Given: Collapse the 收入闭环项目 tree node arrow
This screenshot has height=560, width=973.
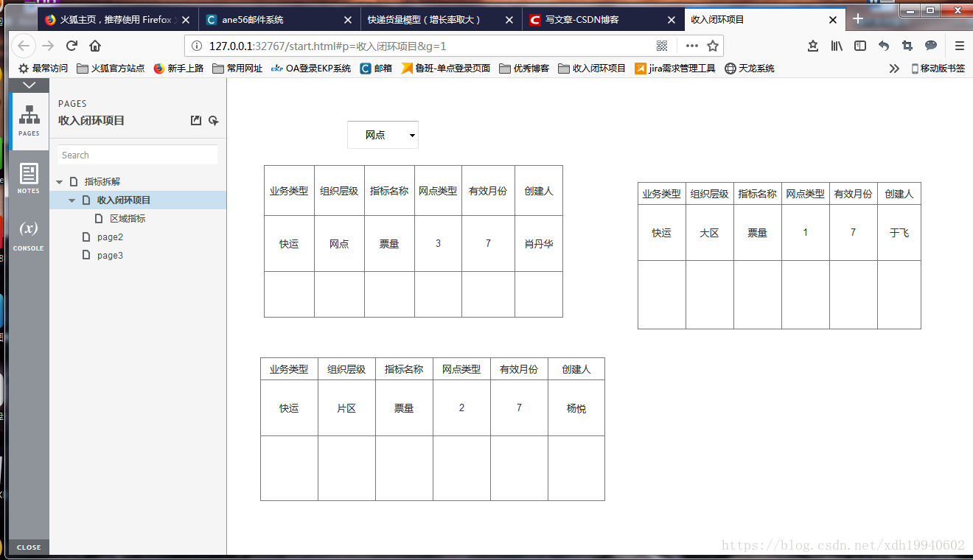Looking at the screenshot, I should (72, 200).
